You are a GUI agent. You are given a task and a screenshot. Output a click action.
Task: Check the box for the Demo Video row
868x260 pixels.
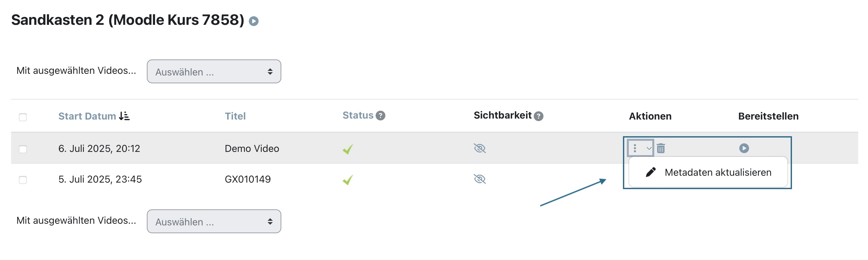point(23,149)
